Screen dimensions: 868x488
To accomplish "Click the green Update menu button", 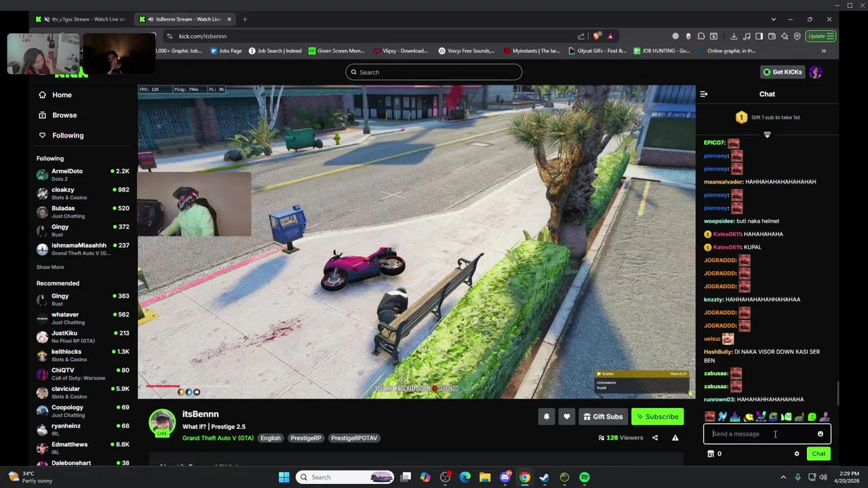I will (821, 36).
